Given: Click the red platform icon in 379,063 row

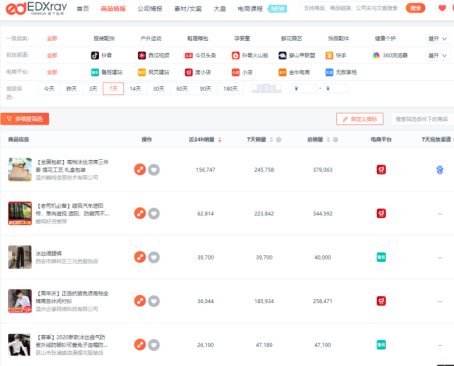Looking at the screenshot, I should 381,170.
